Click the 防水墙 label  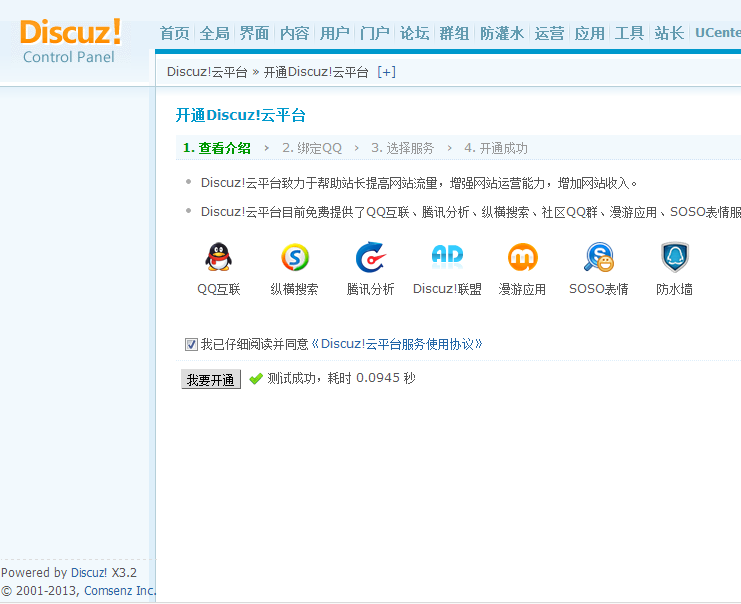point(674,289)
